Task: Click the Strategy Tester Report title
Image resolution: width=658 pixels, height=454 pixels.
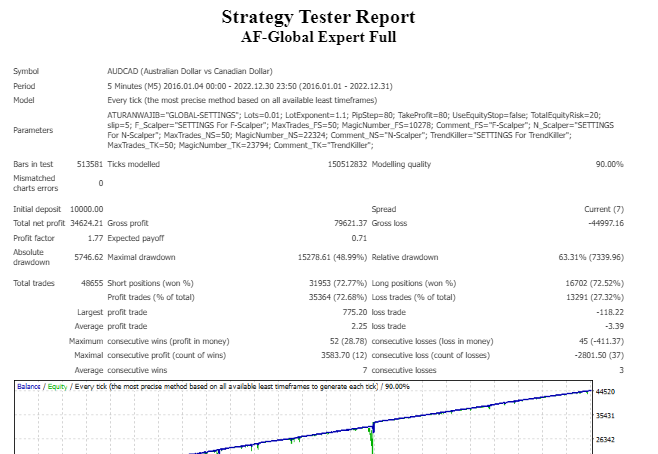Action: (318, 18)
